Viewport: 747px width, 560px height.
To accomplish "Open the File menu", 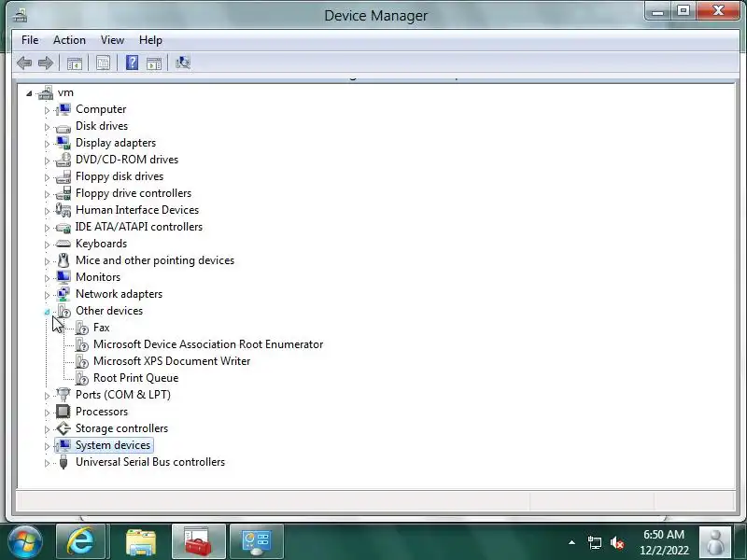I will [30, 40].
